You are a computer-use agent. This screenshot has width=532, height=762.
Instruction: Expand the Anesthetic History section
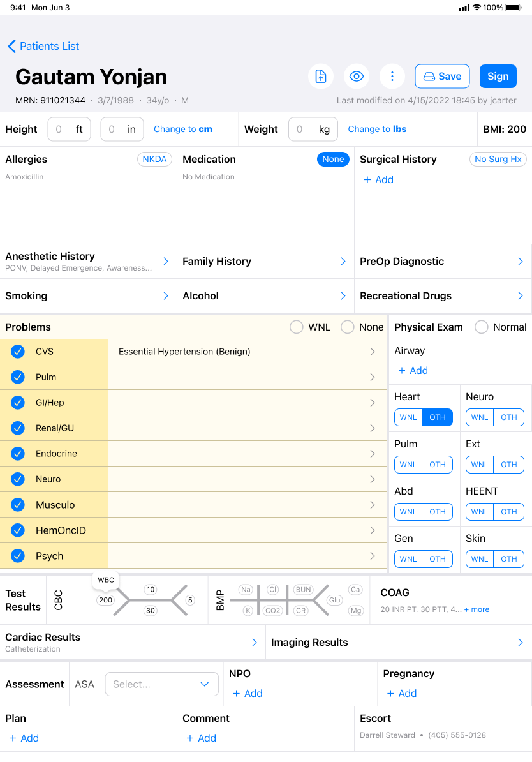165,262
